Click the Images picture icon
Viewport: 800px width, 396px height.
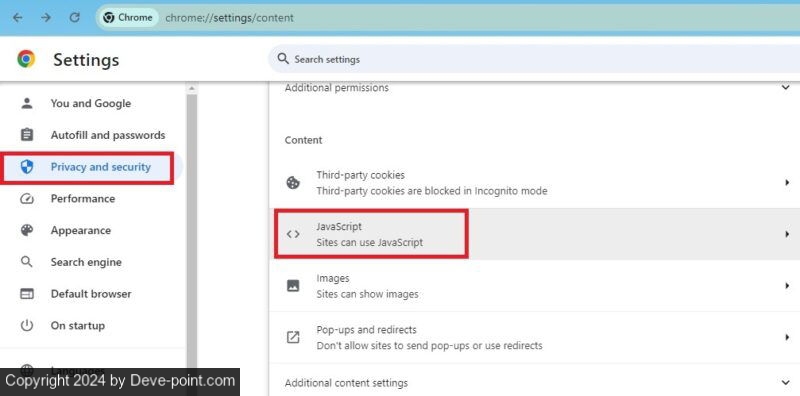[293, 286]
